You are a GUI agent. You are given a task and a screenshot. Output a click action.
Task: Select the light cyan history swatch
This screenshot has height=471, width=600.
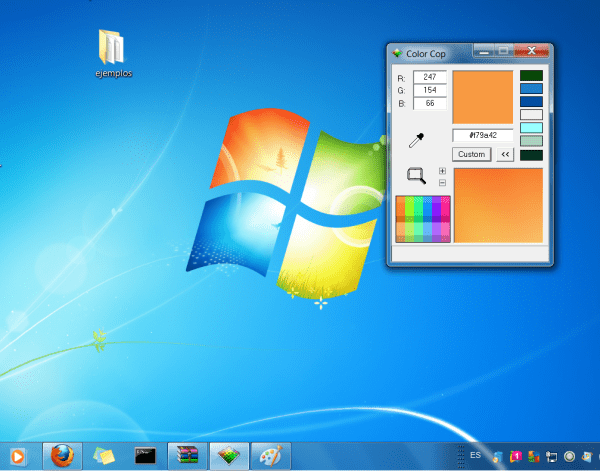(531, 128)
